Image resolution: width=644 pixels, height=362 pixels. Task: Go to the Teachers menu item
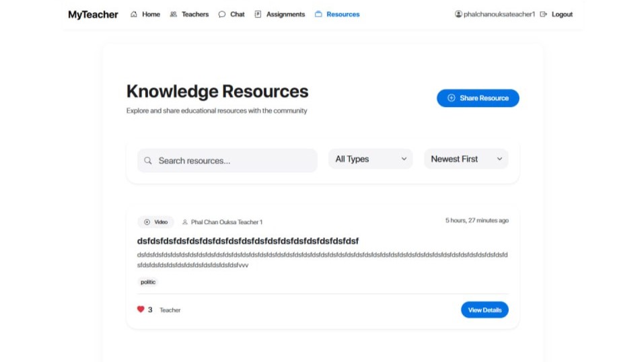tap(194, 14)
